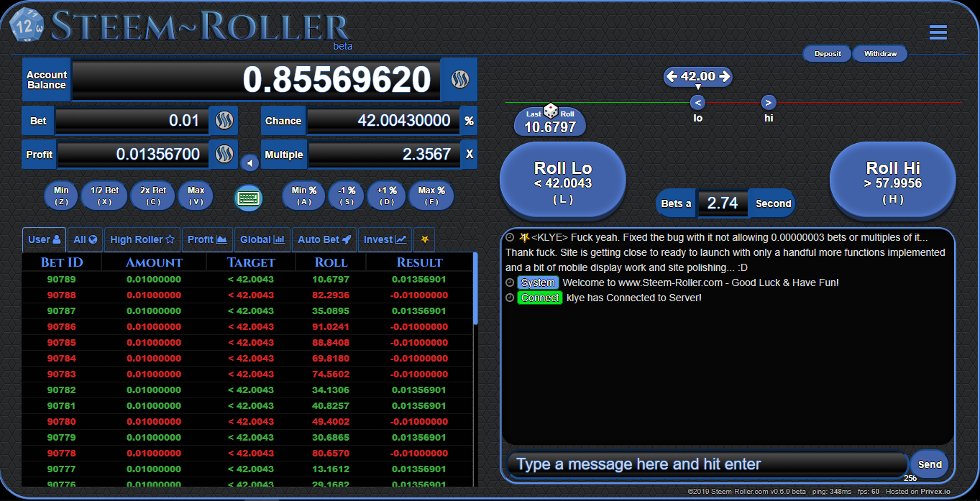Click the clock icon beside the KLYE message
Image resolution: width=980 pixels, height=501 pixels.
coord(510,237)
